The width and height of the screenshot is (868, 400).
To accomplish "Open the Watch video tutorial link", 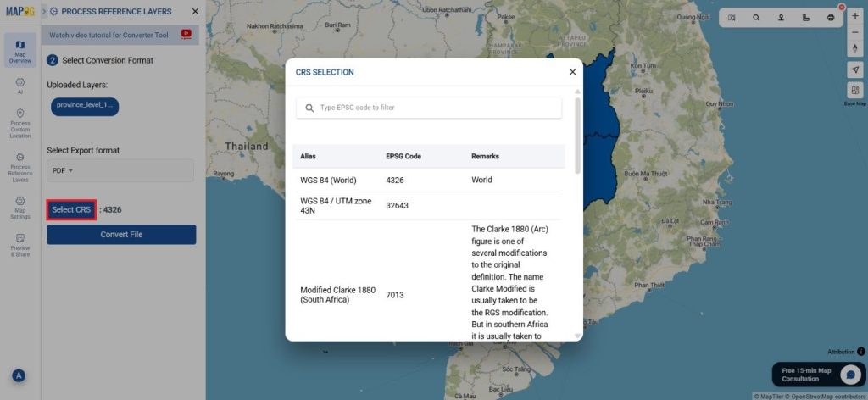I will coord(108,35).
